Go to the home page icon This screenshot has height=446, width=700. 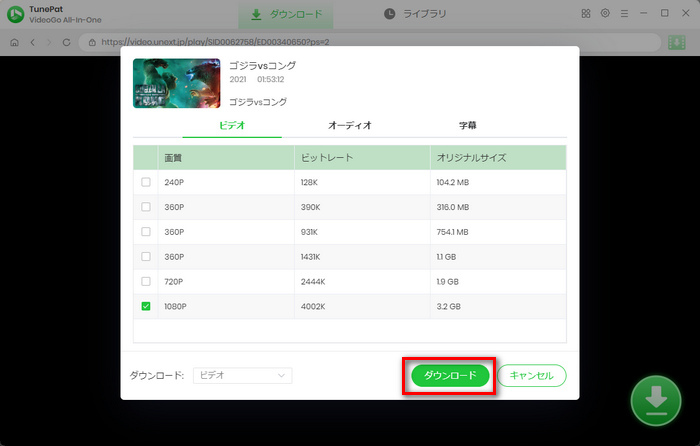[14, 42]
